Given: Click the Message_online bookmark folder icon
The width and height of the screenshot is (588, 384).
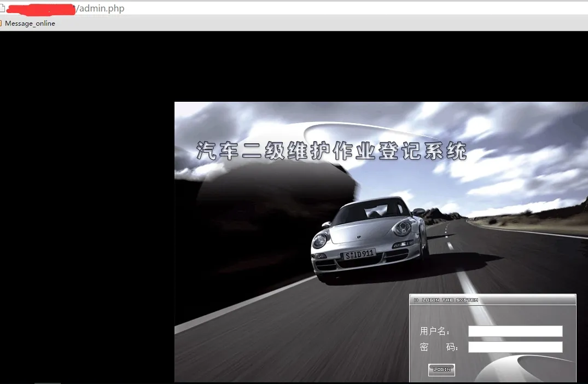Looking at the screenshot, I should [x=1, y=24].
